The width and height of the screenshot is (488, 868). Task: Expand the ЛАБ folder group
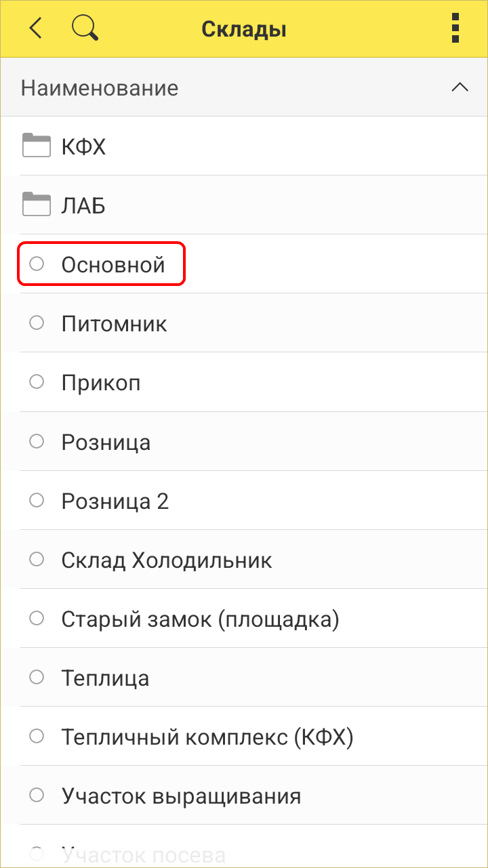coord(83,205)
